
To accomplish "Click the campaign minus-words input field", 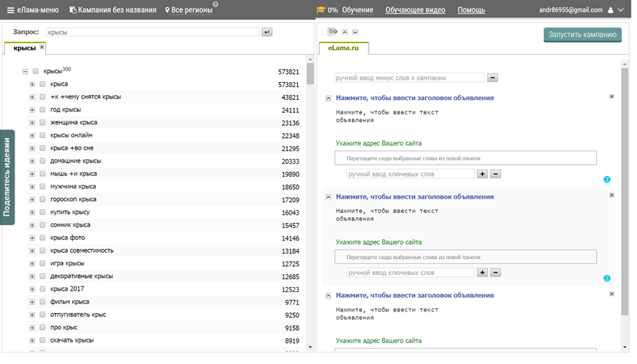I will point(410,78).
